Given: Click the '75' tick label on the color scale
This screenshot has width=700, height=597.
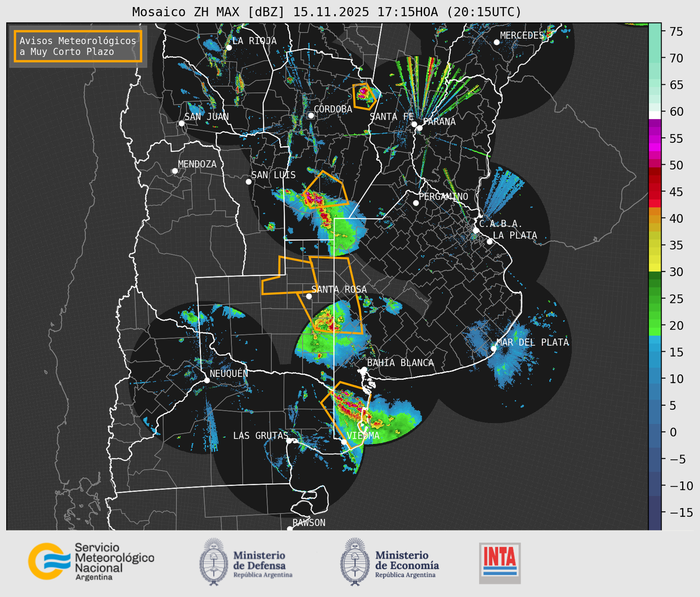Looking at the screenshot, I should (677, 32).
